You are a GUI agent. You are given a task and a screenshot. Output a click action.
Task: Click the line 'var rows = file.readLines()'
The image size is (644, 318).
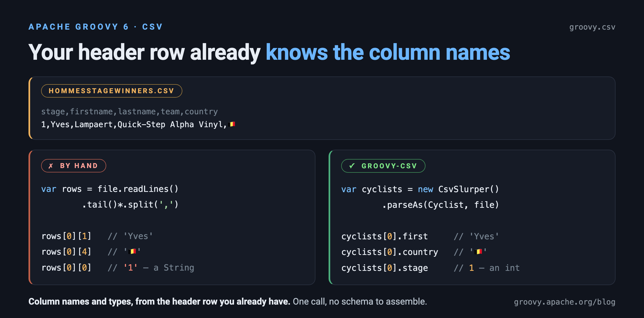pos(110,189)
